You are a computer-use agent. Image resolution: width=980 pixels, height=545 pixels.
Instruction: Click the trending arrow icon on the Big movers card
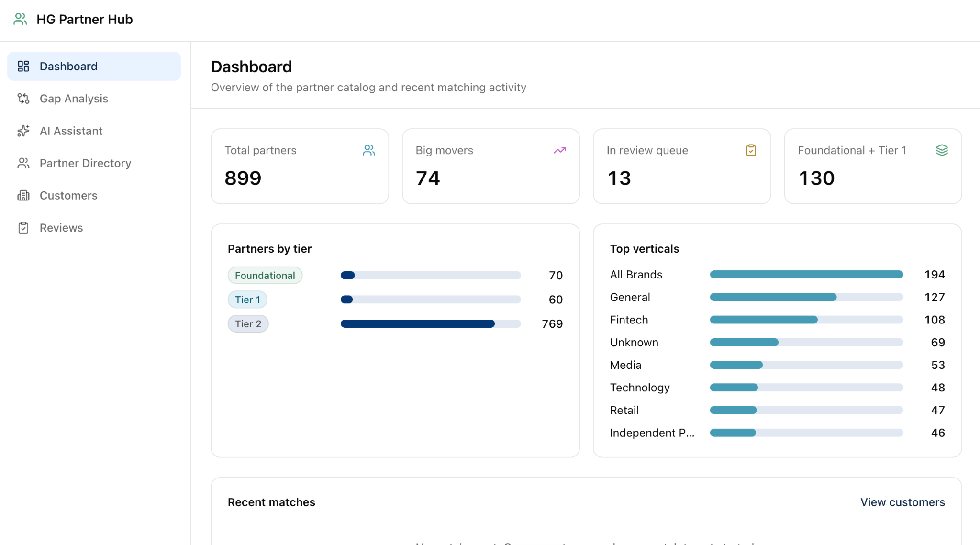pos(560,150)
